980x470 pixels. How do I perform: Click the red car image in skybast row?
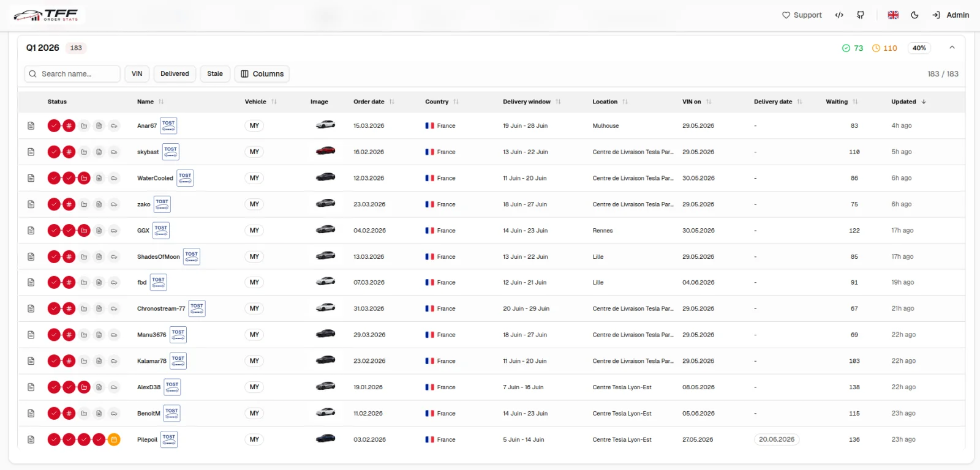[x=325, y=151]
